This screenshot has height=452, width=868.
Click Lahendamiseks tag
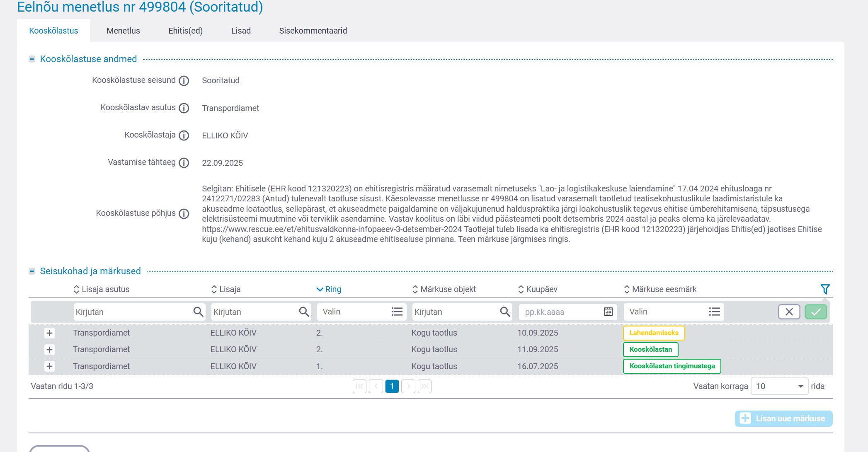pos(654,333)
